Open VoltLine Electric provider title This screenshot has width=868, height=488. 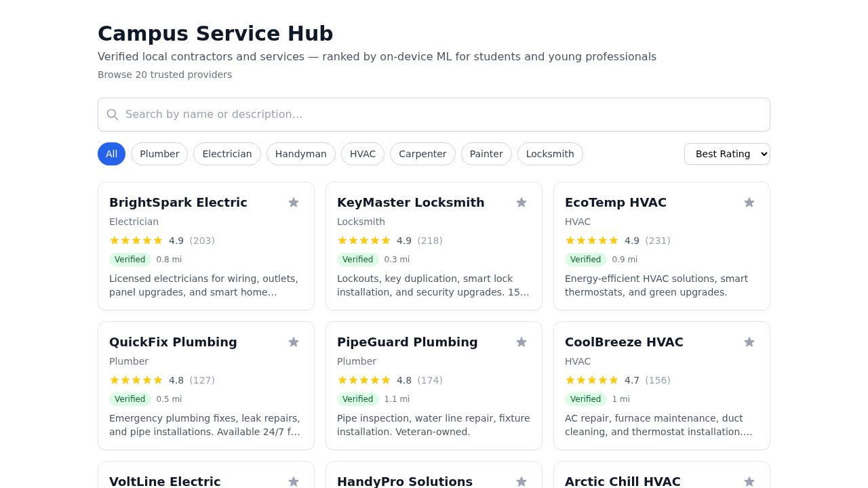[165, 481]
